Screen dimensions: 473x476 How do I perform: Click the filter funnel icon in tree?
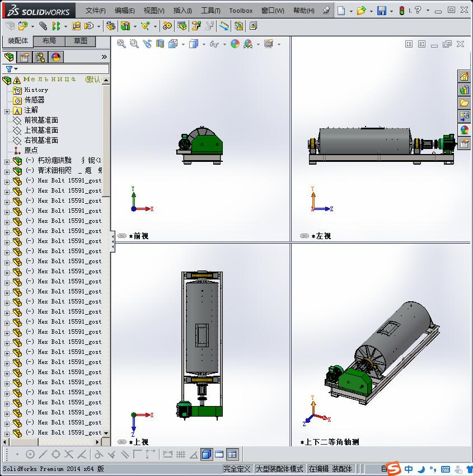[x=10, y=69]
